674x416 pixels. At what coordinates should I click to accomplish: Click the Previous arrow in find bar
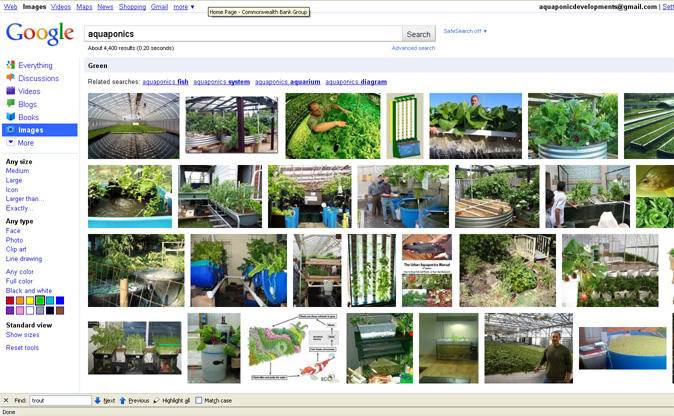pos(123,400)
